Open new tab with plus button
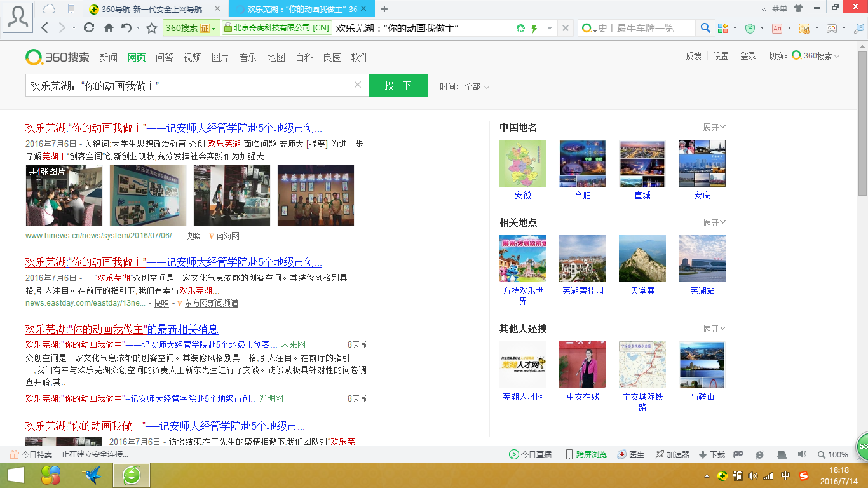The width and height of the screenshot is (868, 488). (384, 9)
